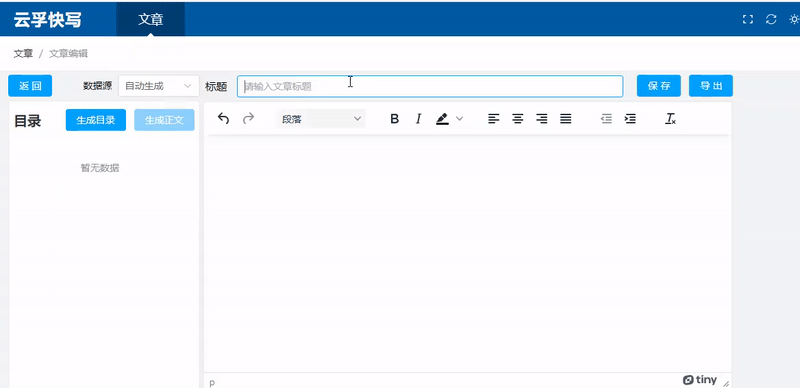Expand the 数据源 自动生成 select box
This screenshot has width=800, height=388.
click(159, 86)
